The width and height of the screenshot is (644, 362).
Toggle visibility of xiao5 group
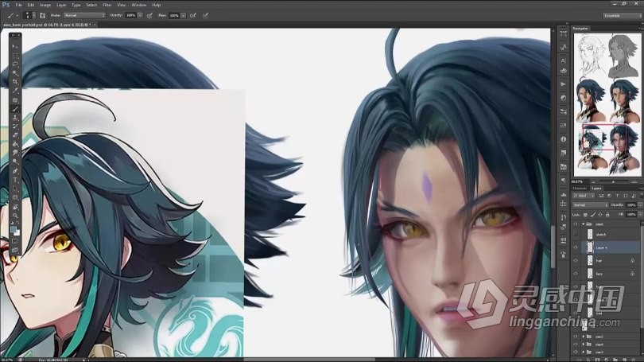click(x=576, y=337)
